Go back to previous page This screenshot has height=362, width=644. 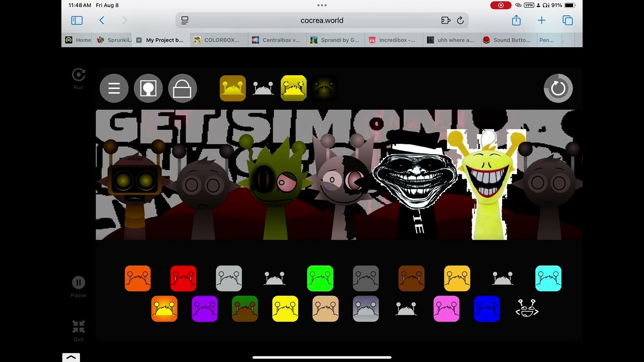[x=102, y=20]
